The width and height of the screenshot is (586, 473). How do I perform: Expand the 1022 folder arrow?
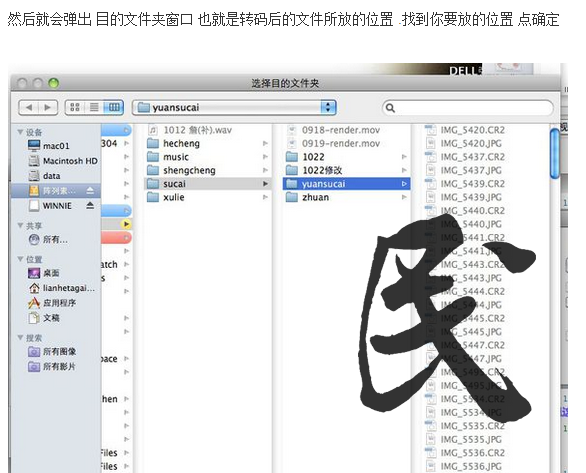[404, 157]
